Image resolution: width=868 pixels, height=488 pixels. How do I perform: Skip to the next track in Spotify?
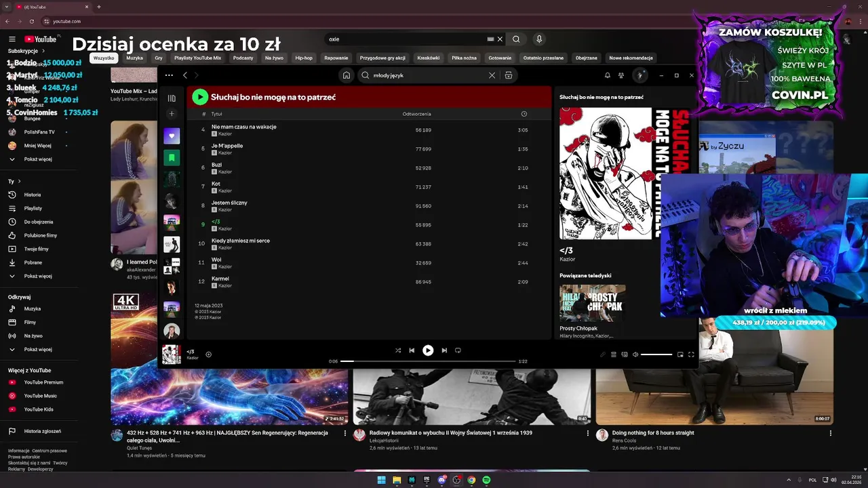(x=444, y=350)
